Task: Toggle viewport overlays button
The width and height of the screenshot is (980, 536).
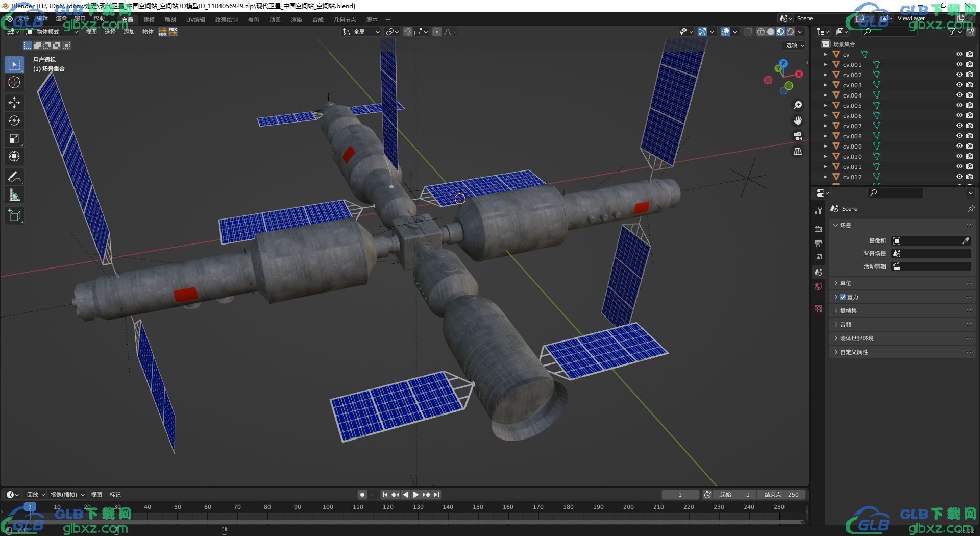Action: (725, 32)
